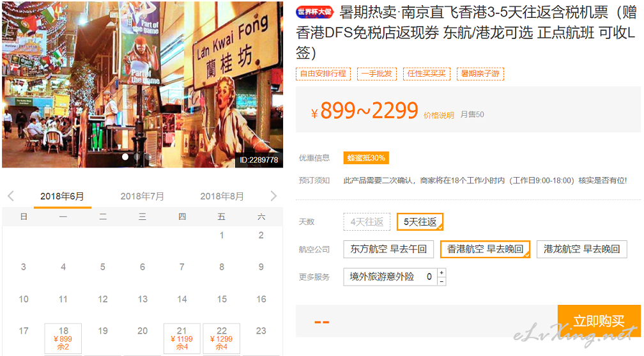
Task: Open 价格说明 link
Action: point(439,116)
